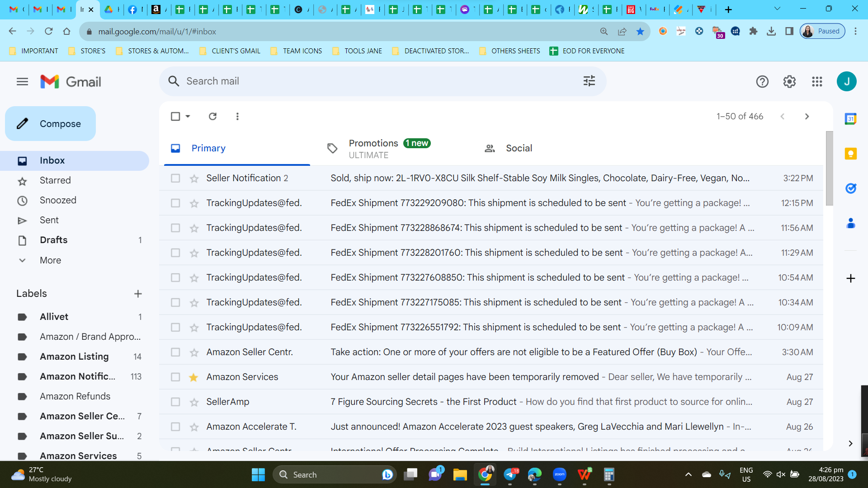Open Amazon Listing label
868x488 pixels.
coord(75,357)
